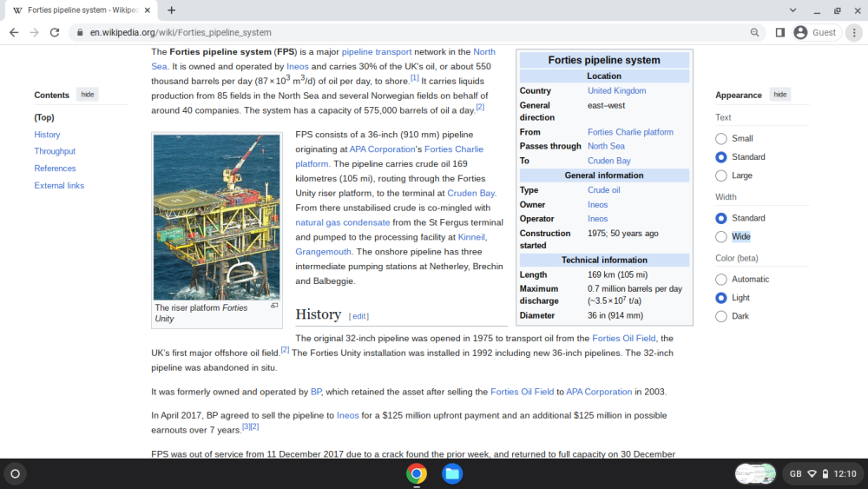Open APA Corporation link in intro

click(382, 149)
